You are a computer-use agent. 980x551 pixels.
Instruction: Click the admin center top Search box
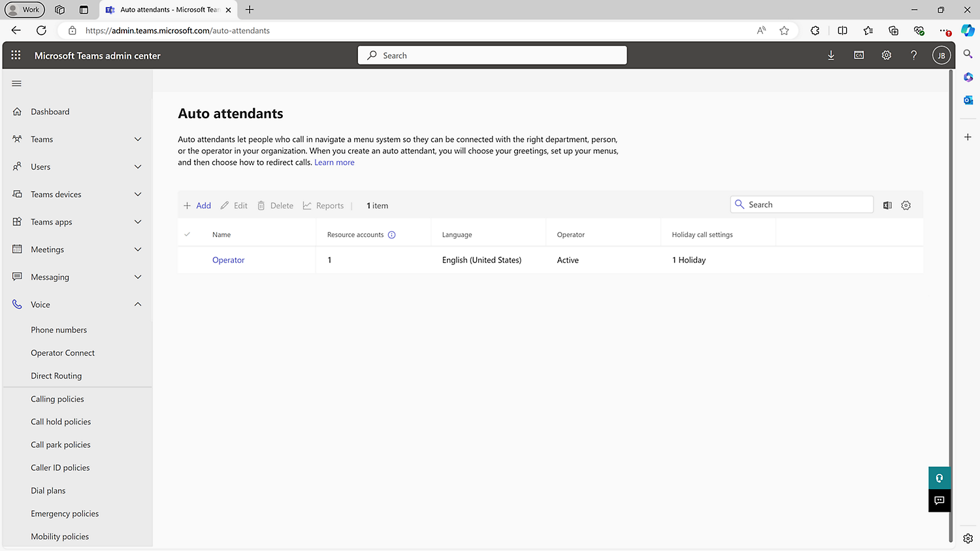click(x=493, y=55)
